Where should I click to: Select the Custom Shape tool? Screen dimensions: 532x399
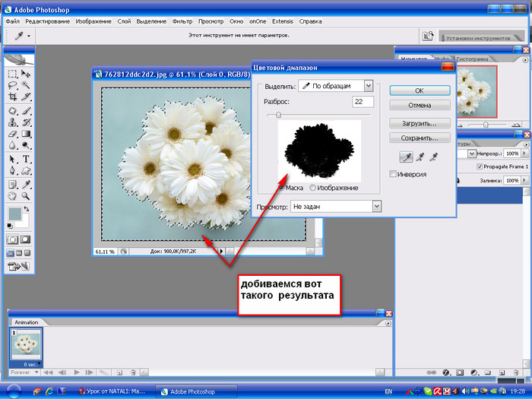tap(26, 170)
